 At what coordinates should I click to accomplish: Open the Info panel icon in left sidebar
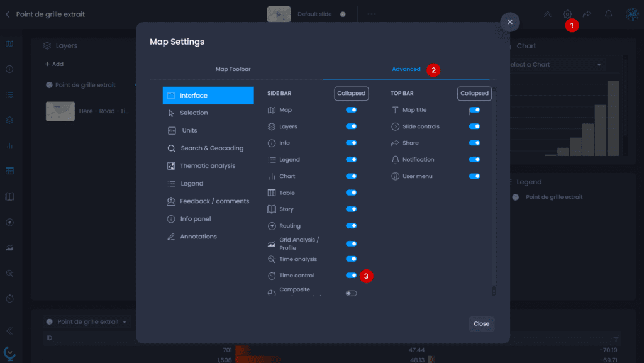tap(9, 69)
